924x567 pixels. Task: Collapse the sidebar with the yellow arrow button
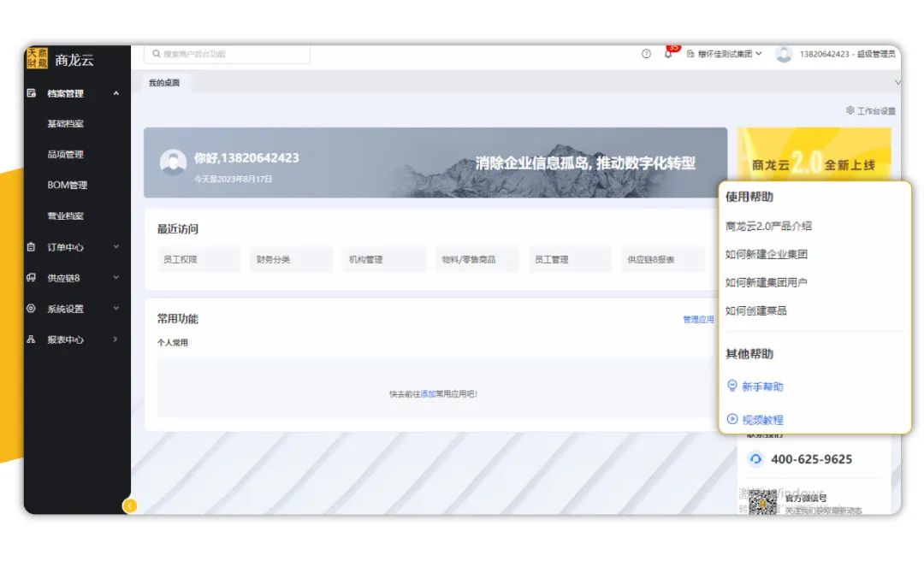pos(130,505)
